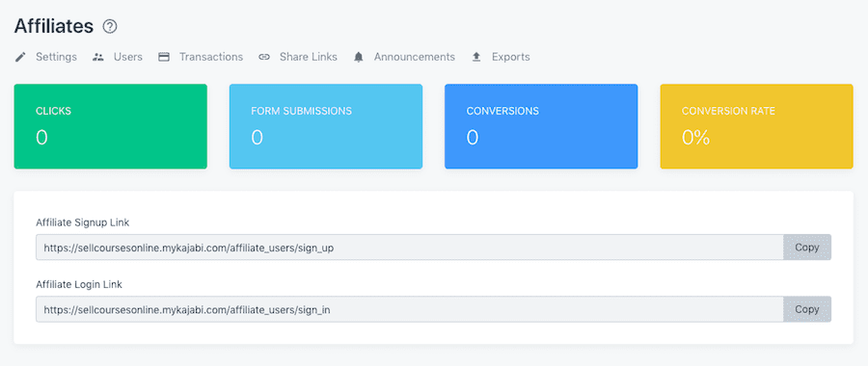Click the green Clicks stat card
868x366 pixels.
[x=111, y=126]
